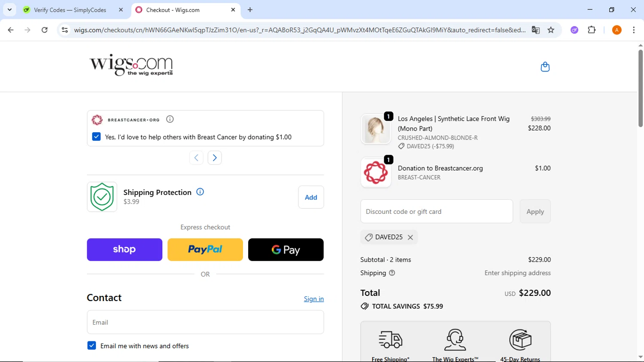Viewport: 644px width, 362px height.
Task: Click the DAVED25 (-$75.99) discount text
Action: click(430, 146)
